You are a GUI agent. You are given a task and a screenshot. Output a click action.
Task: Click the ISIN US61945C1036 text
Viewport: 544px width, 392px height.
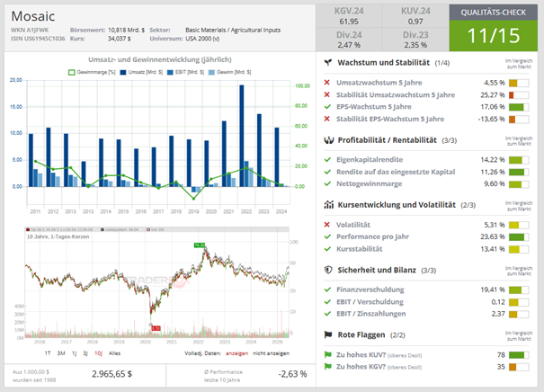tap(38, 39)
